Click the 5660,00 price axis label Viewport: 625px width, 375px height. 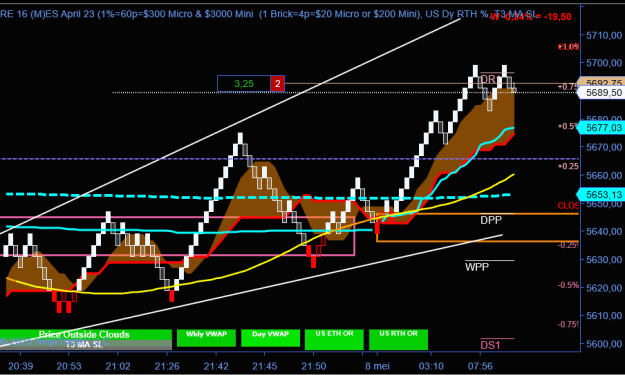[603, 175]
